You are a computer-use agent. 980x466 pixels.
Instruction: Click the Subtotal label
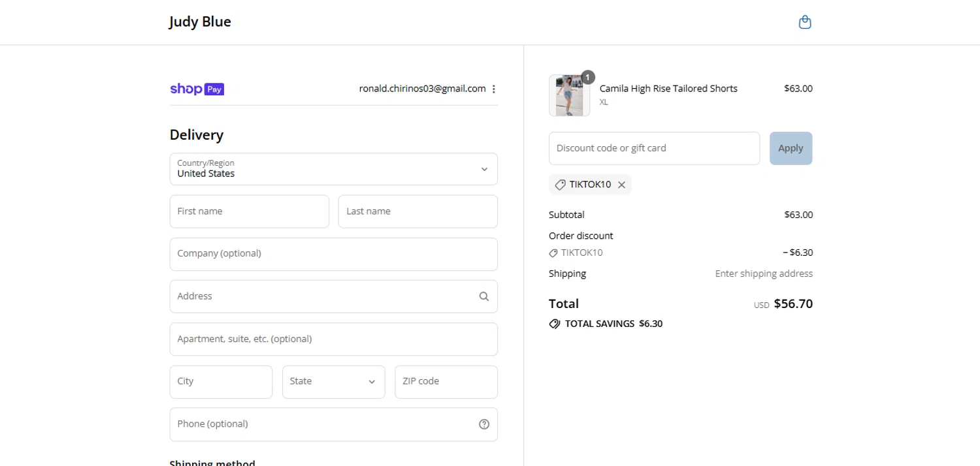(566, 215)
